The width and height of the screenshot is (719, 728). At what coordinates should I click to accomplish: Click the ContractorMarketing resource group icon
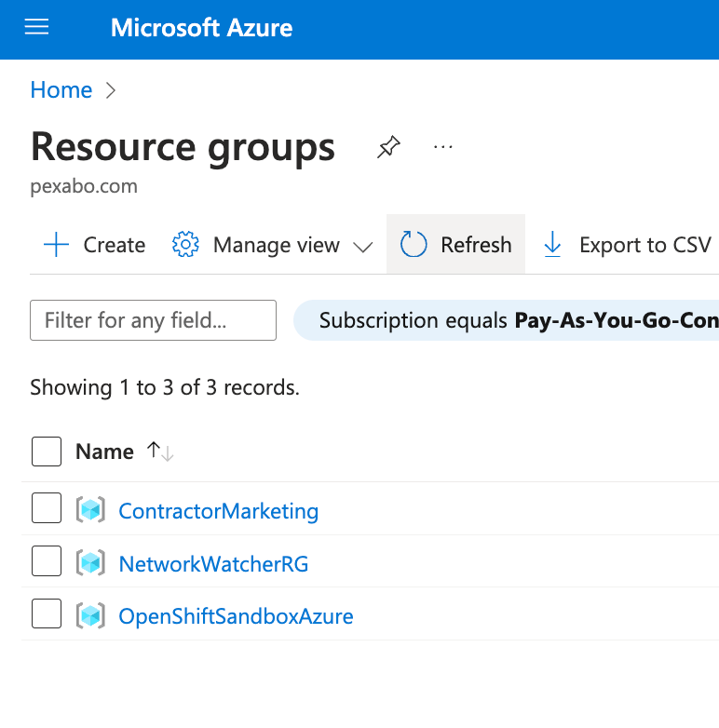(x=90, y=509)
